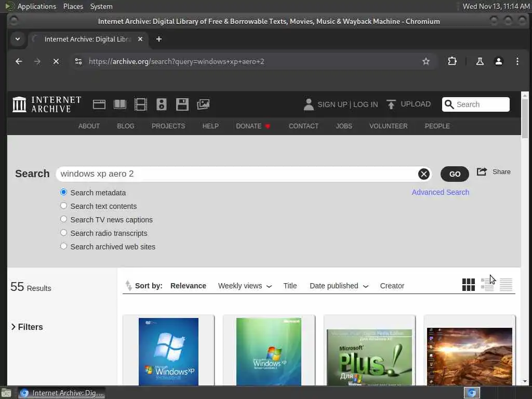The image size is (532, 399).
Task: Click the LOG IN link
Action: coord(365,104)
